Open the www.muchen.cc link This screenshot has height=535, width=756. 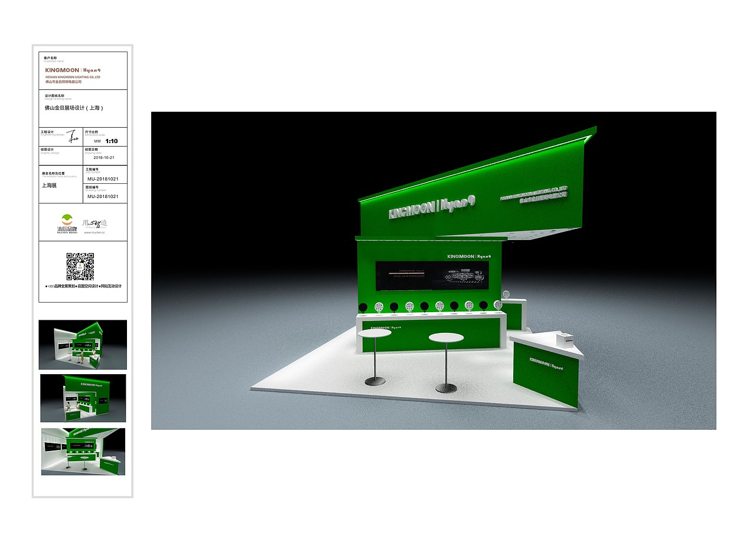pyautogui.click(x=94, y=233)
